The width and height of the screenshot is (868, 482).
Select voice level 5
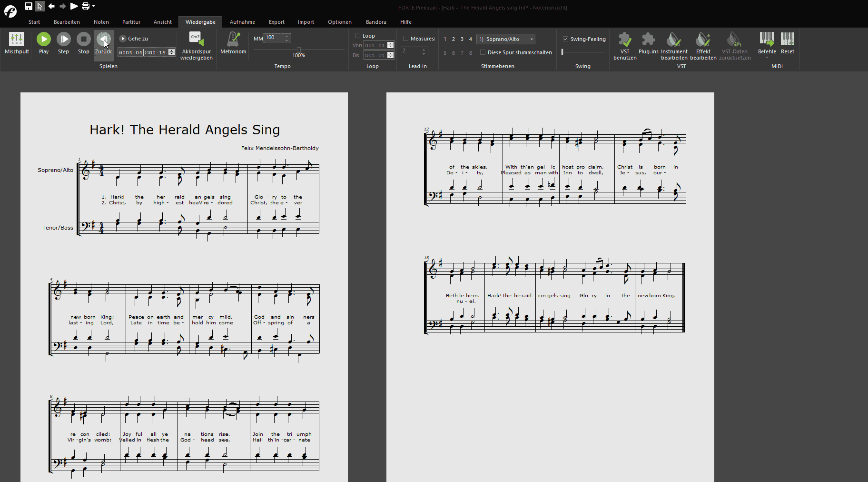click(445, 53)
